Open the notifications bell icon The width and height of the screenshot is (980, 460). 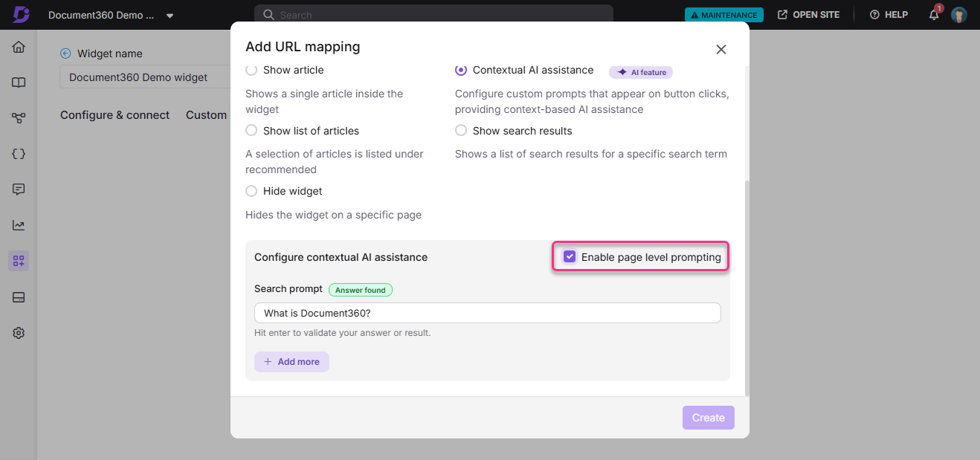click(934, 15)
